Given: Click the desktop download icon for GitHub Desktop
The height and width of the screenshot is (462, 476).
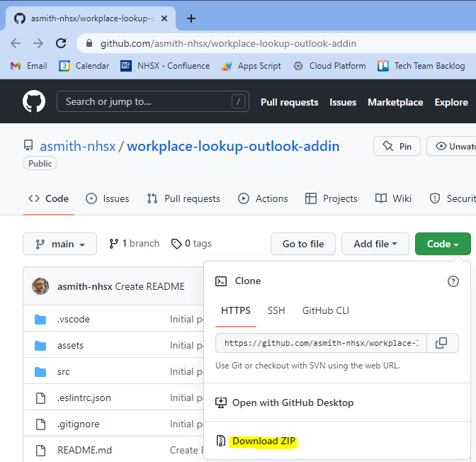Looking at the screenshot, I should 221,402.
